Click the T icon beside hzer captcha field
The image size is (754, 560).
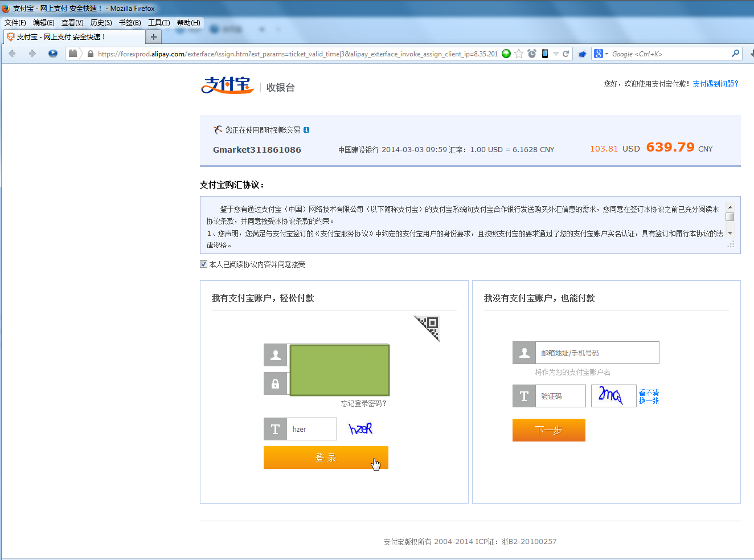point(276,429)
